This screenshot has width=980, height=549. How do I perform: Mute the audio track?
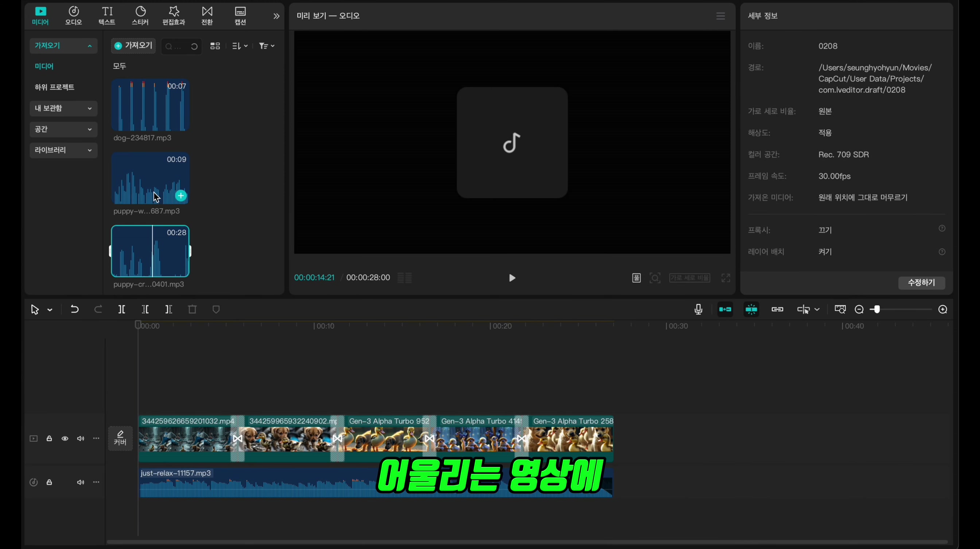tap(81, 482)
